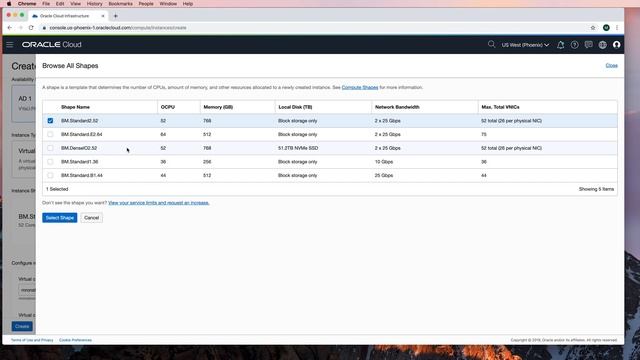
Task: Open the view service limits and request increase link
Action: 159,203
